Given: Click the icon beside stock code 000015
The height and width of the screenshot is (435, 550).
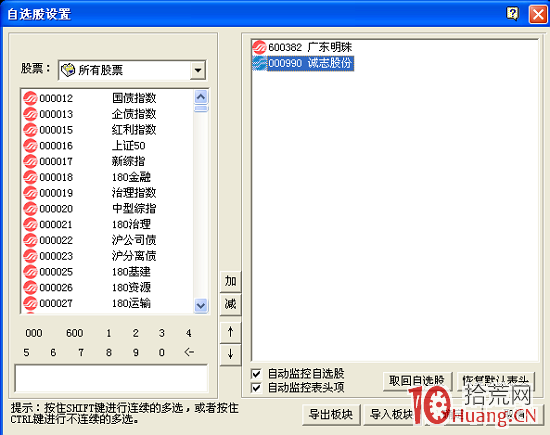Looking at the screenshot, I should click(30, 130).
